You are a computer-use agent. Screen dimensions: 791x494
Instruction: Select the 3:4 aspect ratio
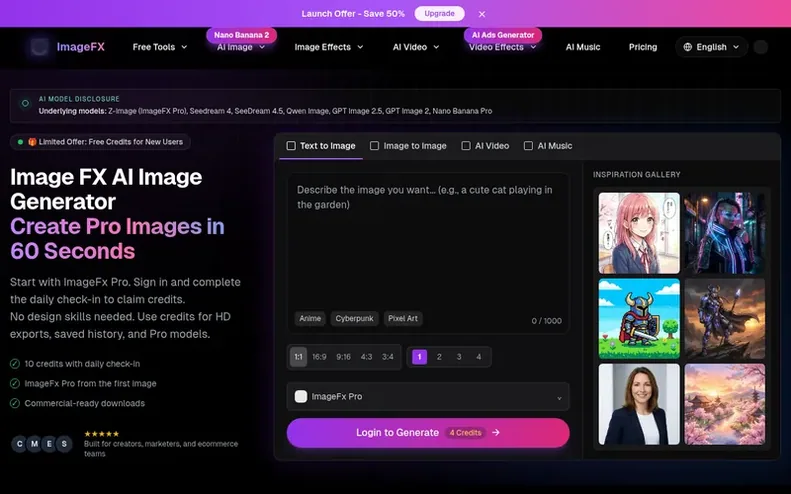[387, 357]
